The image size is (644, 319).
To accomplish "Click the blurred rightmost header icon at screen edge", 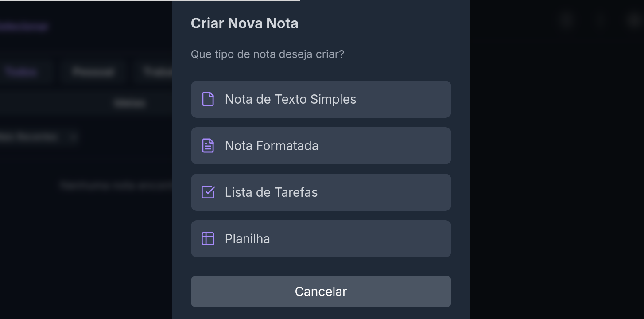I will click(634, 21).
